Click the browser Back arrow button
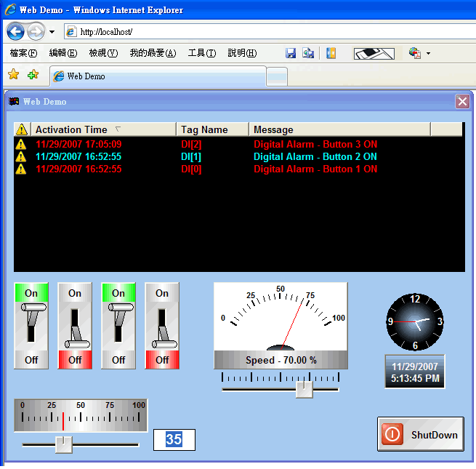476x469 pixels. 16,31
